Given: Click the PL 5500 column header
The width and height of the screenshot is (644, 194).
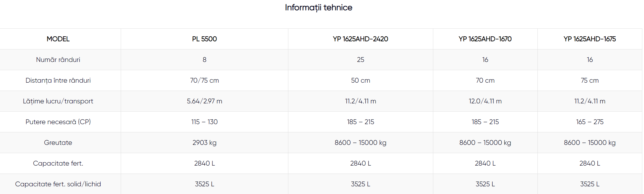Looking at the screenshot, I should [x=204, y=39].
